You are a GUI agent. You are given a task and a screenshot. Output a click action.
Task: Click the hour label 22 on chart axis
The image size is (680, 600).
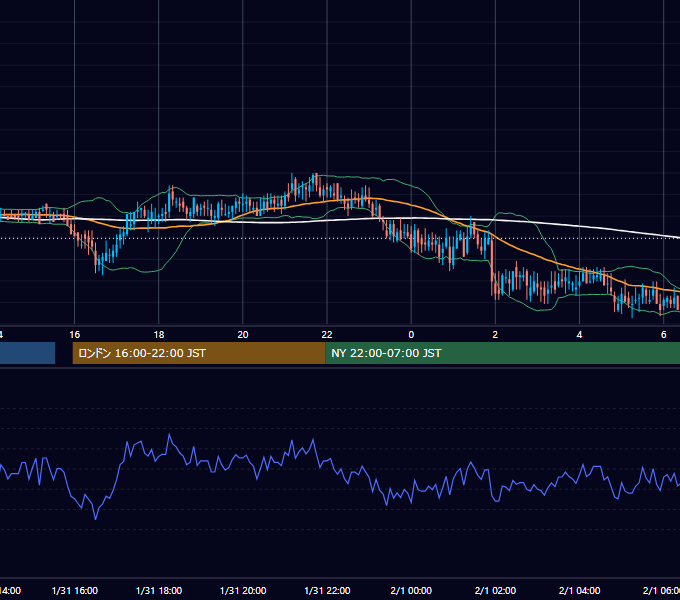point(327,335)
